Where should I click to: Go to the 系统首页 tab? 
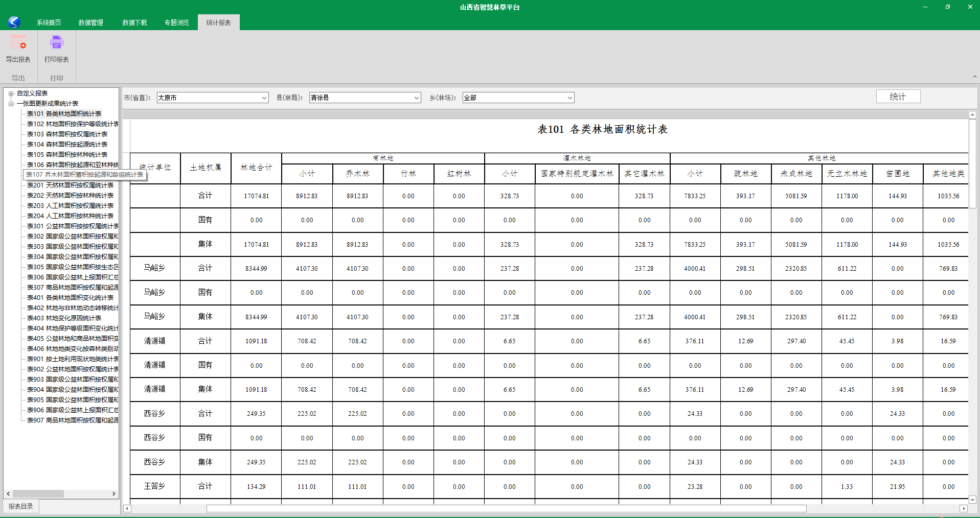[49, 22]
